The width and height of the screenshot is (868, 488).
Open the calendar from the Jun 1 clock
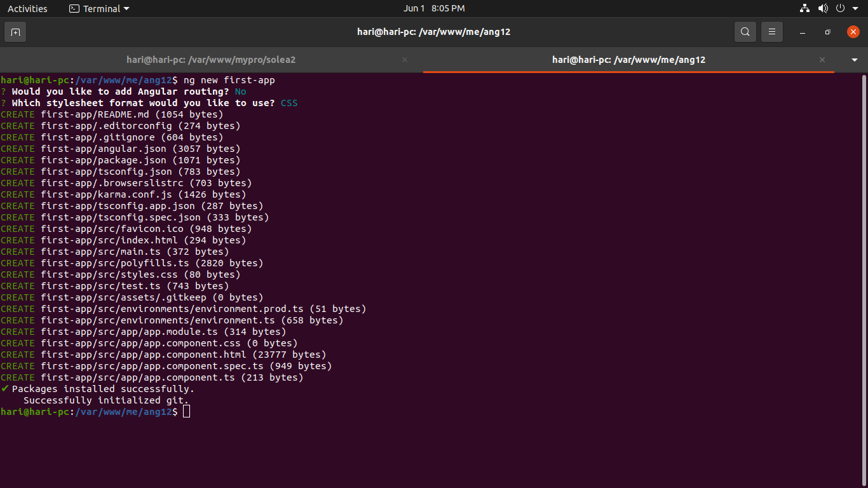(434, 9)
